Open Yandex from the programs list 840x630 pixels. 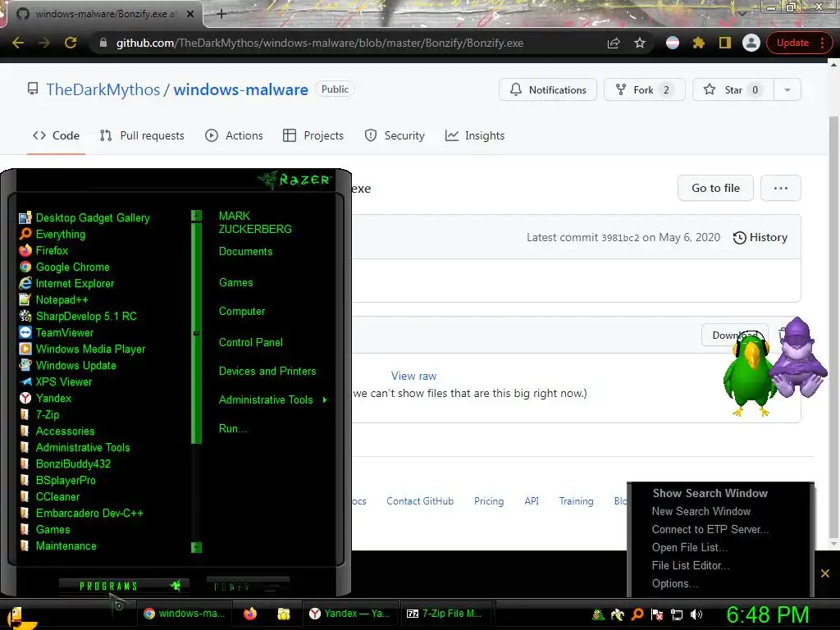[x=45, y=398]
